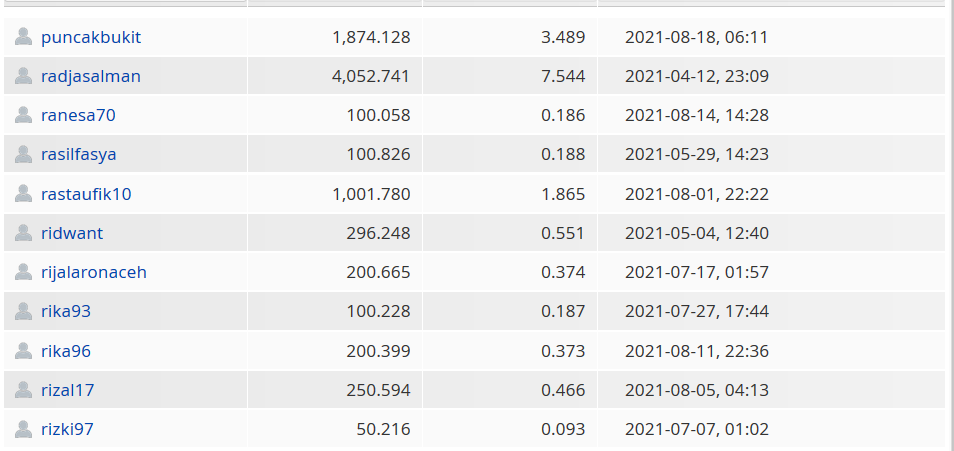954x451 pixels.
Task: Click the user icon next to rizal17
Action: click(23, 390)
